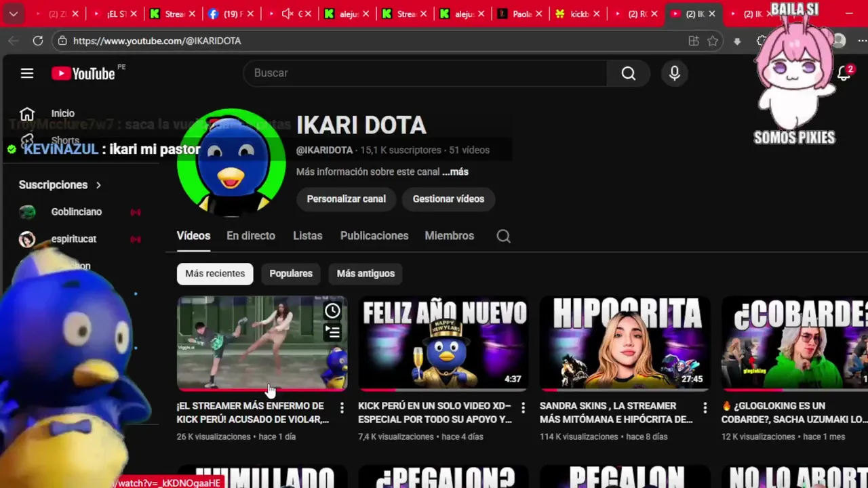Switch to the En directo tab
Viewport: 868px width, 488px height.
click(x=251, y=236)
